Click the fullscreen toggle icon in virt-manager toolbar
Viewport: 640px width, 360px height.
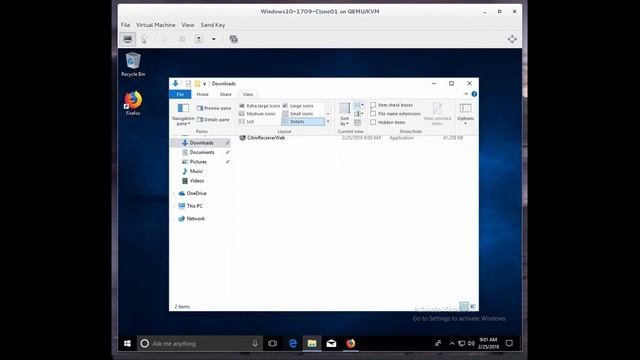coord(512,39)
